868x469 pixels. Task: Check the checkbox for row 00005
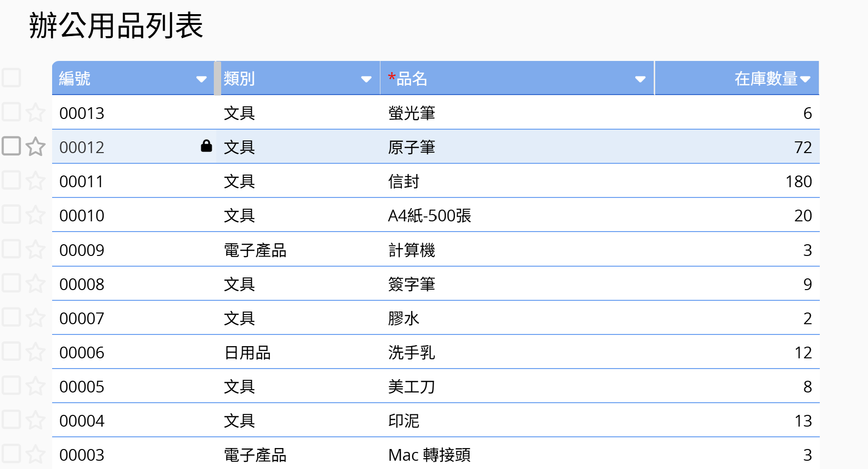point(11,385)
